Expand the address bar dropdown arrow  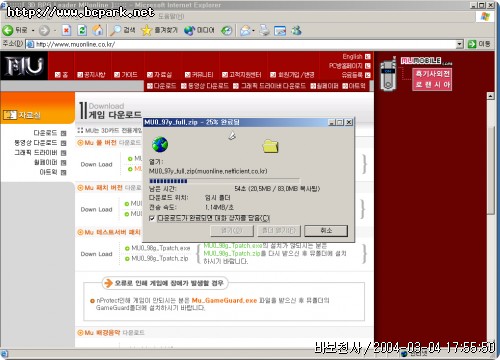click(x=460, y=44)
